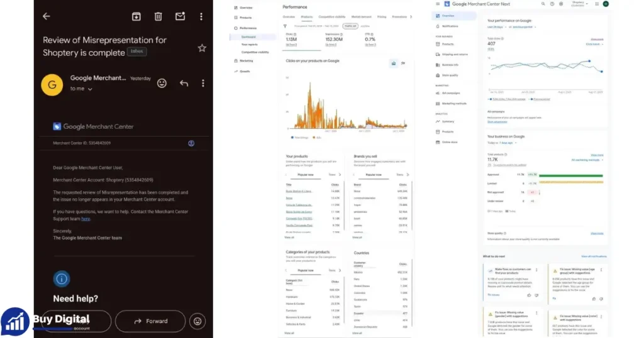Click View all notifications link
This screenshot has height=338, width=644.
pos(594,256)
